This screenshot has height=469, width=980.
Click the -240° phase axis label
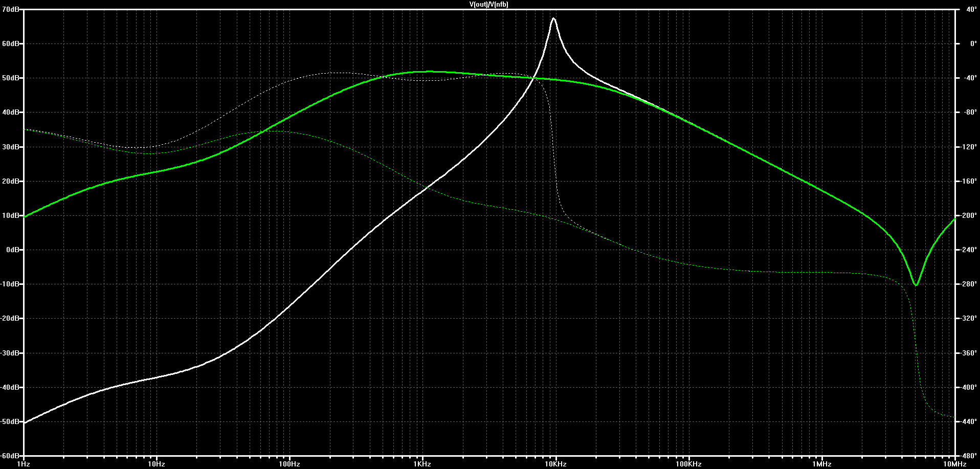969,250
